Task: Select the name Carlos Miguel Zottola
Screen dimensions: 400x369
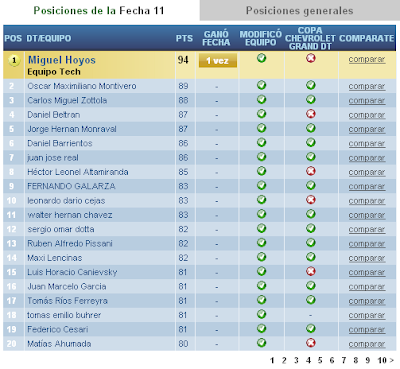Action: [x=67, y=100]
